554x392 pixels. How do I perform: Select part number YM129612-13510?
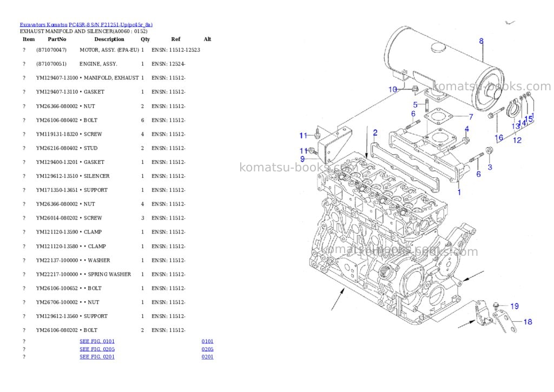(57, 176)
